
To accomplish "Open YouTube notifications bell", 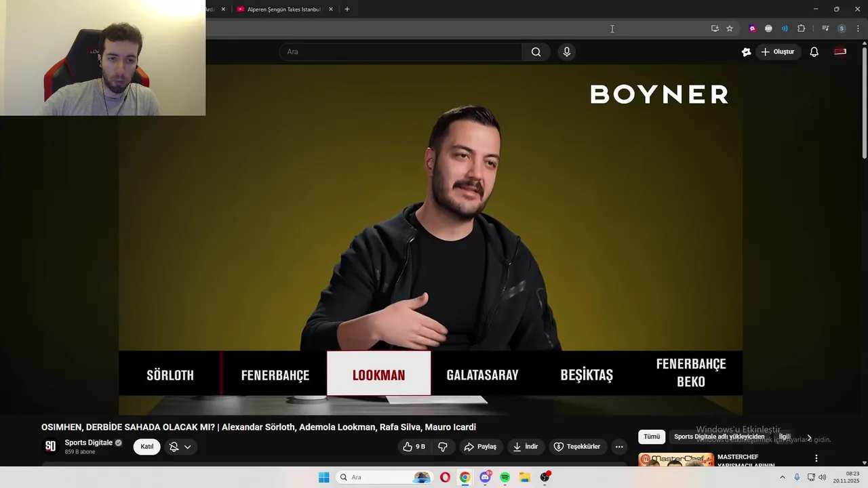I will coord(814,52).
